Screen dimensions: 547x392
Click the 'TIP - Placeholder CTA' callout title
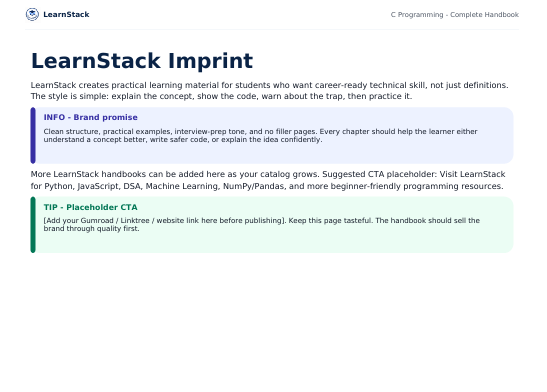coord(90,207)
